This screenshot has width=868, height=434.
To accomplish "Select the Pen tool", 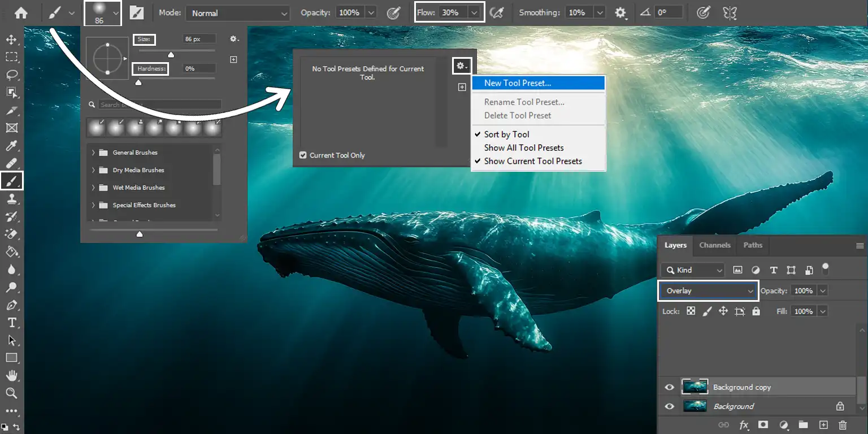I will pos(11,305).
